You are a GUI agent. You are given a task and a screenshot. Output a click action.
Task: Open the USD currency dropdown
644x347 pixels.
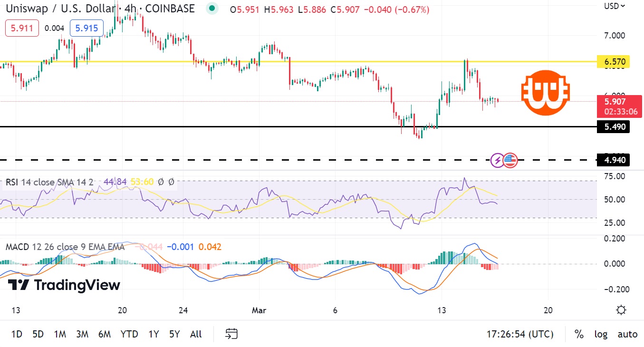tap(615, 6)
